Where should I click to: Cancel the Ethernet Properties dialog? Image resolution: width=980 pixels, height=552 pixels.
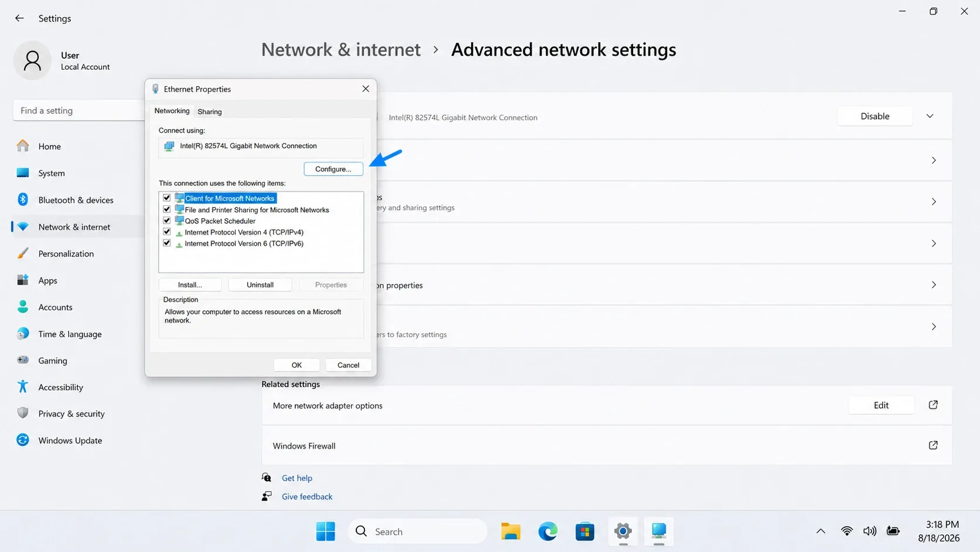348,365
